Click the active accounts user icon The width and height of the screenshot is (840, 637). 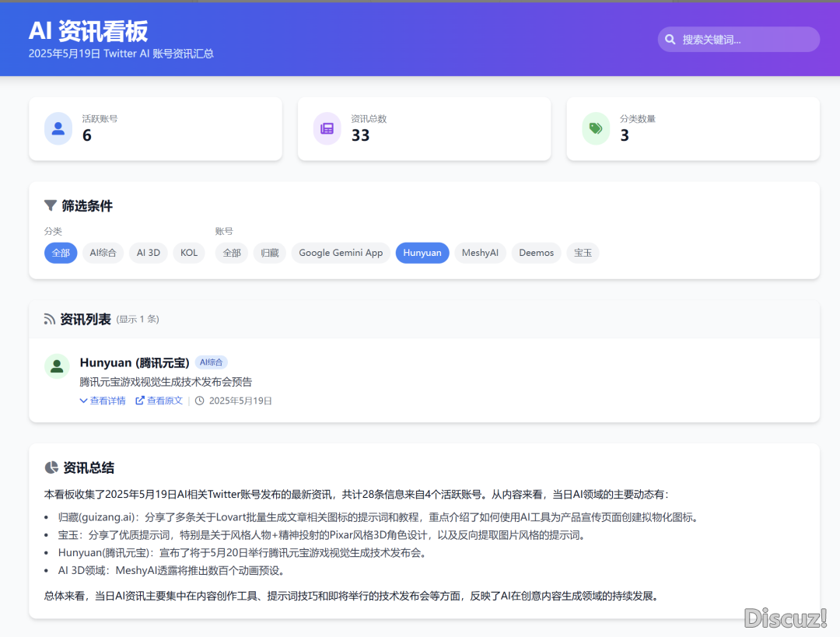tap(58, 129)
